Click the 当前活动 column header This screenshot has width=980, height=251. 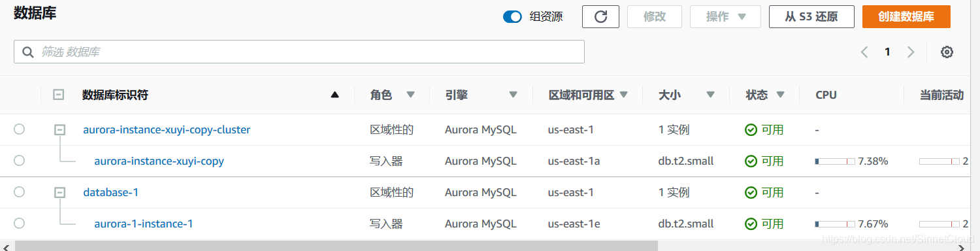pos(941,95)
